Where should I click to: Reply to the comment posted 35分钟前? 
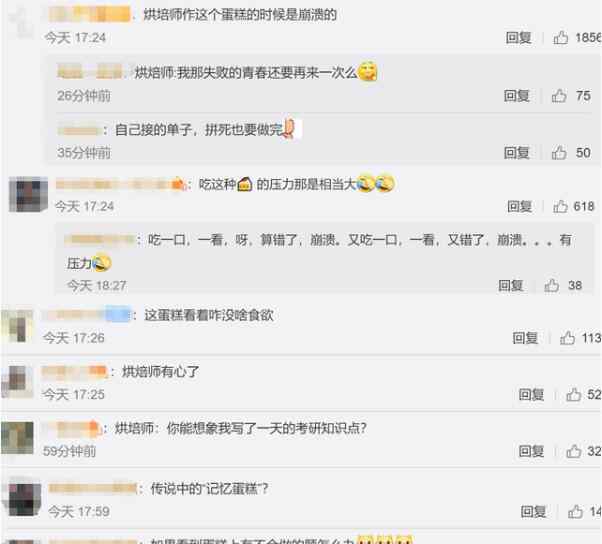point(516,153)
